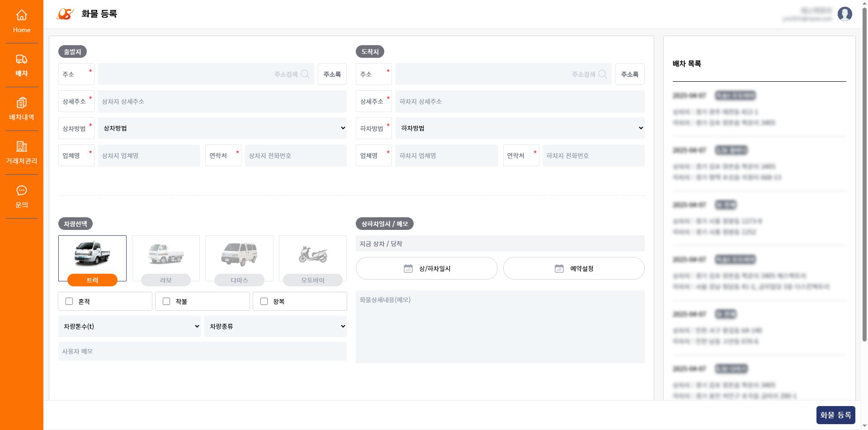Click the arrival address search magnifier
This screenshot has width=868, height=430.
(603, 74)
